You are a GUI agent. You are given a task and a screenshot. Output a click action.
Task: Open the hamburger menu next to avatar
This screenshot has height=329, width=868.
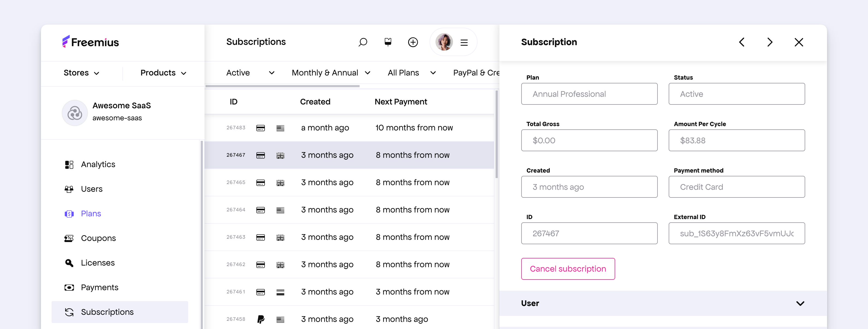pos(464,42)
